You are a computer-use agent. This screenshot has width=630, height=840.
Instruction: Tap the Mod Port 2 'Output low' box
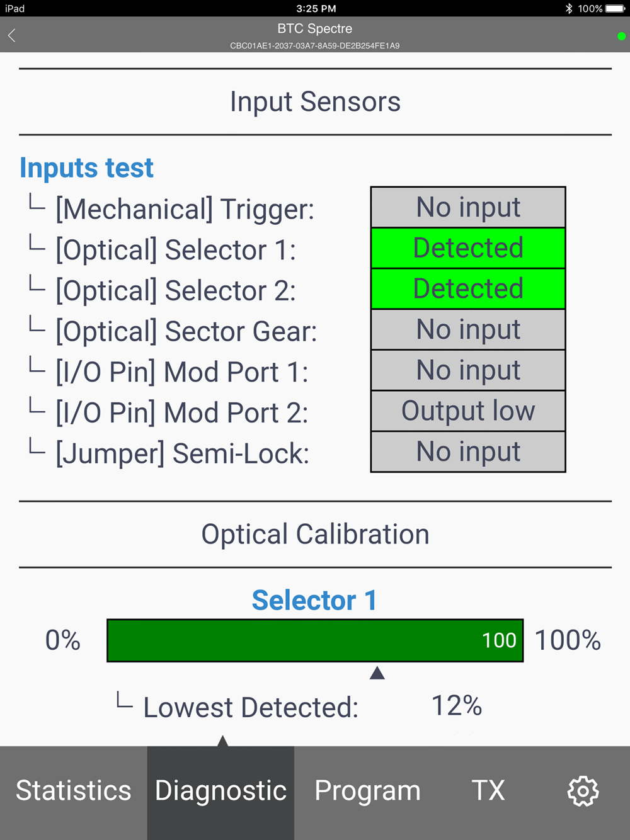click(x=468, y=411)
